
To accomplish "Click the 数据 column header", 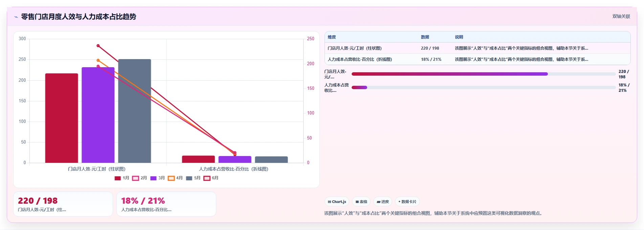I will coord(425,37).
